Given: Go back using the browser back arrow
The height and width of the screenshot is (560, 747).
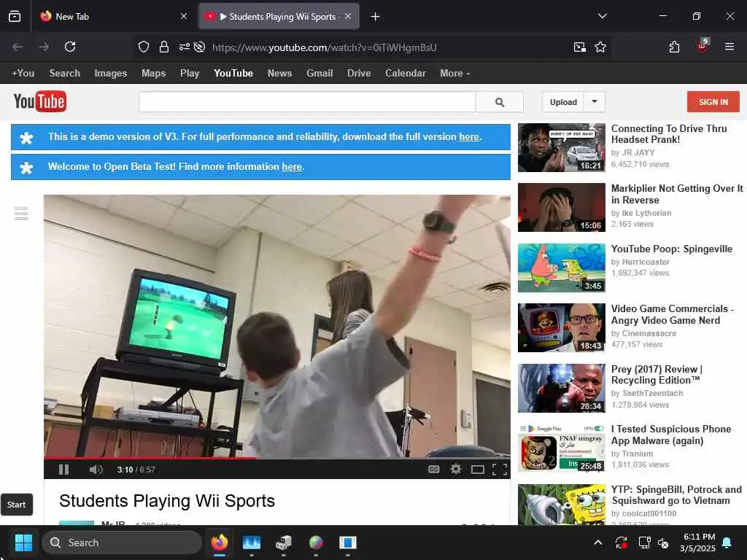Looking at the screenshot, I should coord(18,47).
